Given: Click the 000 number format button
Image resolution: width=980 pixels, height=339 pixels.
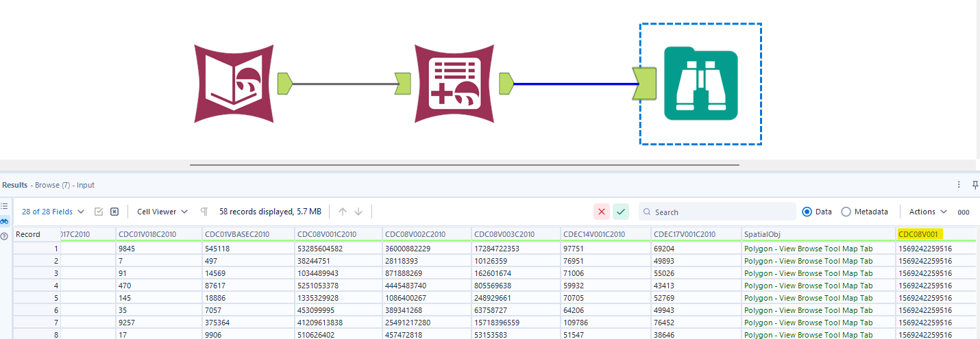Looking at the screenshot, I should pos(963,212).
